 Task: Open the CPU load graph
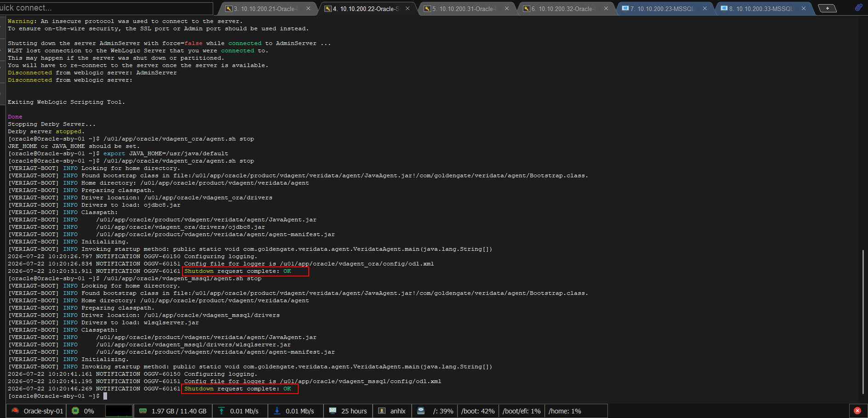click(119, 411)
